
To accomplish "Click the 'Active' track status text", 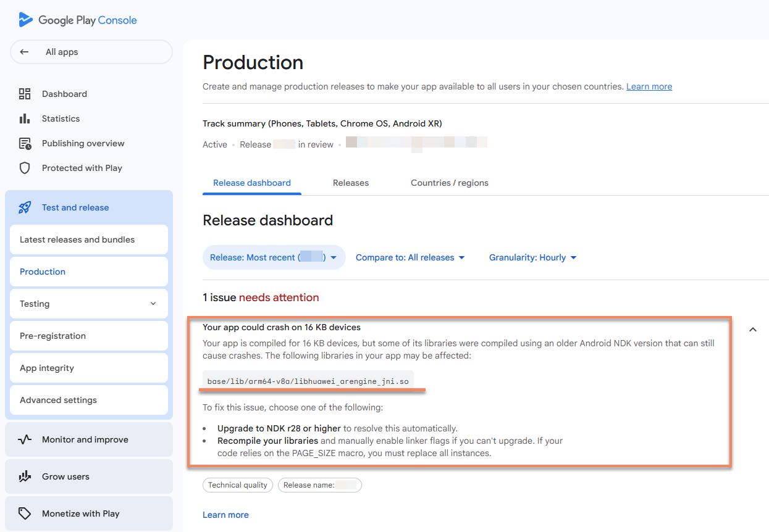I will pyautogui.click(x=215, y=144).
